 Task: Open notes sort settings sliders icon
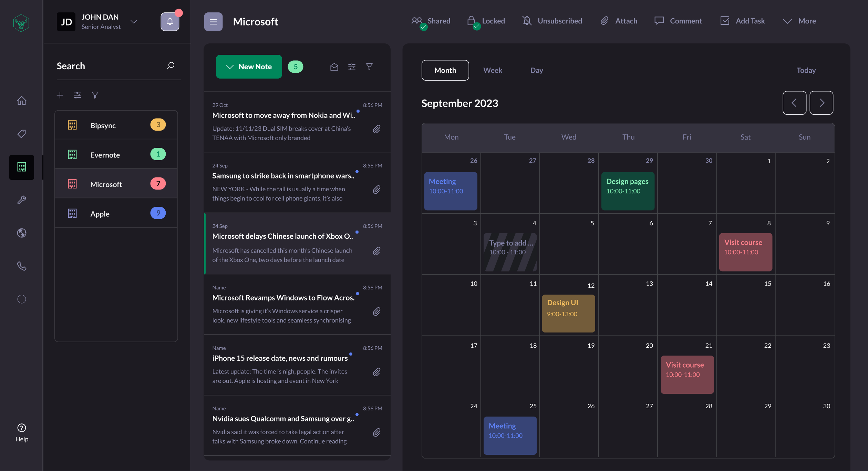pos(352,67)
